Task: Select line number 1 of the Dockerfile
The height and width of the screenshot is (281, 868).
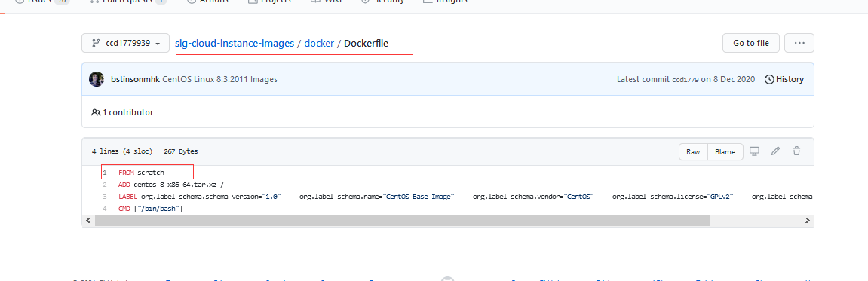Action: click(104, 172)
